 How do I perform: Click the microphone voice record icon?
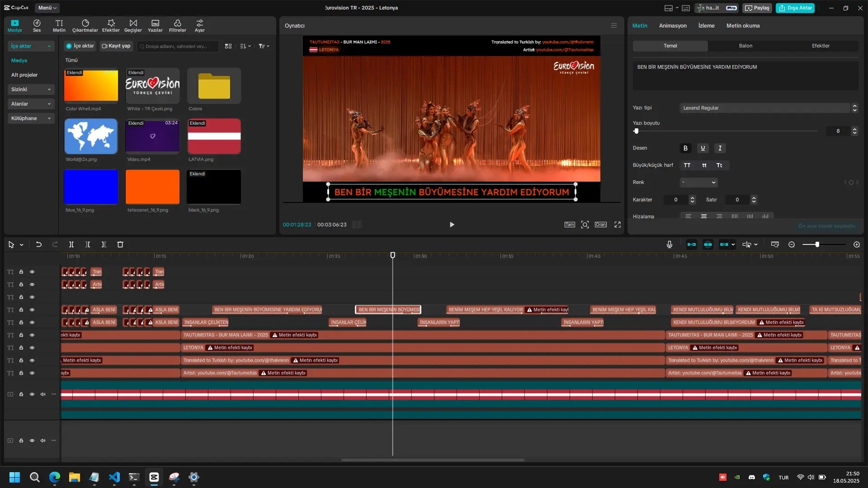tap(670, 244)
